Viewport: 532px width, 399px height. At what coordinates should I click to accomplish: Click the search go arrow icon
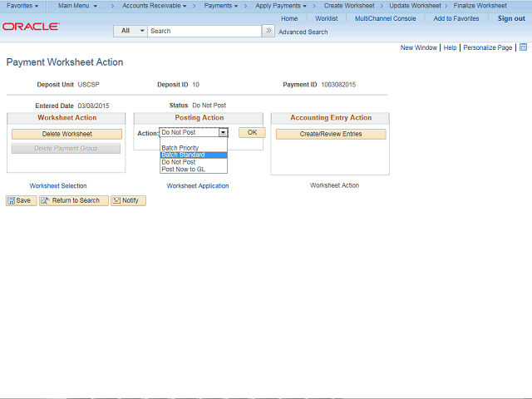coord(268,31)
